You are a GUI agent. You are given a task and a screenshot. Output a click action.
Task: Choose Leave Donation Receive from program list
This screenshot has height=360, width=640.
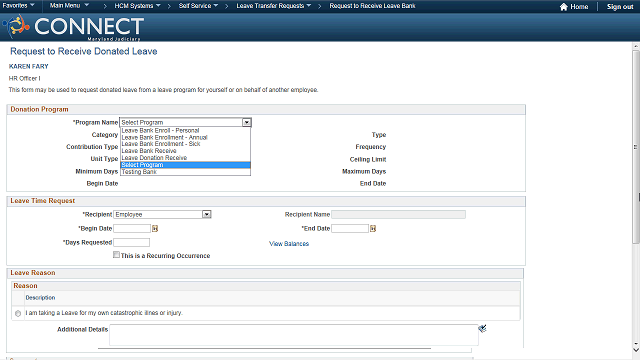[x=154, y=158]
